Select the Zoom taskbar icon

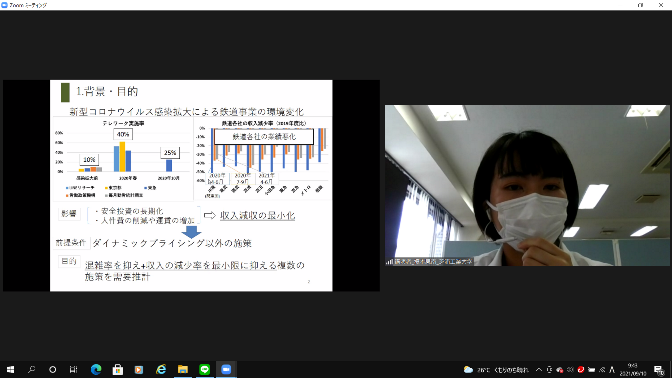click(226, 369)
